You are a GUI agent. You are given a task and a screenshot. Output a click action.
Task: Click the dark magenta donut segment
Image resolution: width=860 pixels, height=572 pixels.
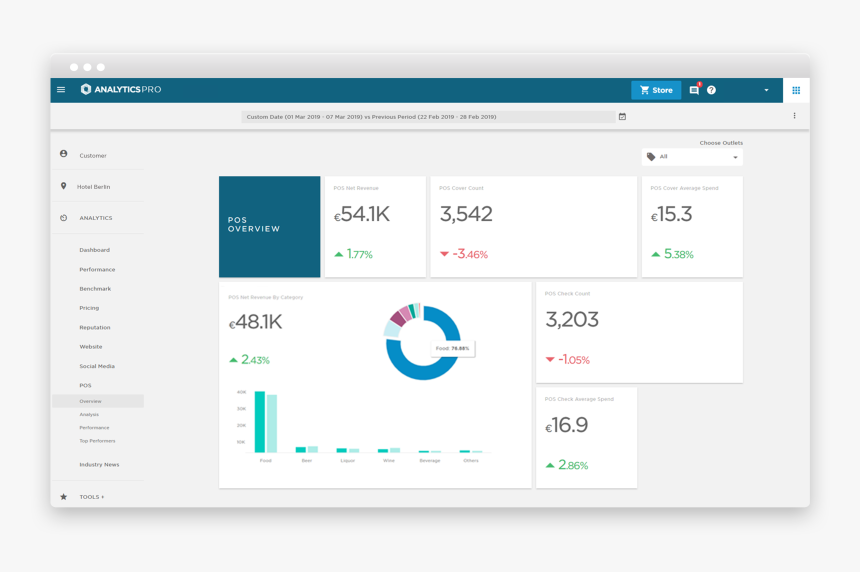[x=398, y=318]
